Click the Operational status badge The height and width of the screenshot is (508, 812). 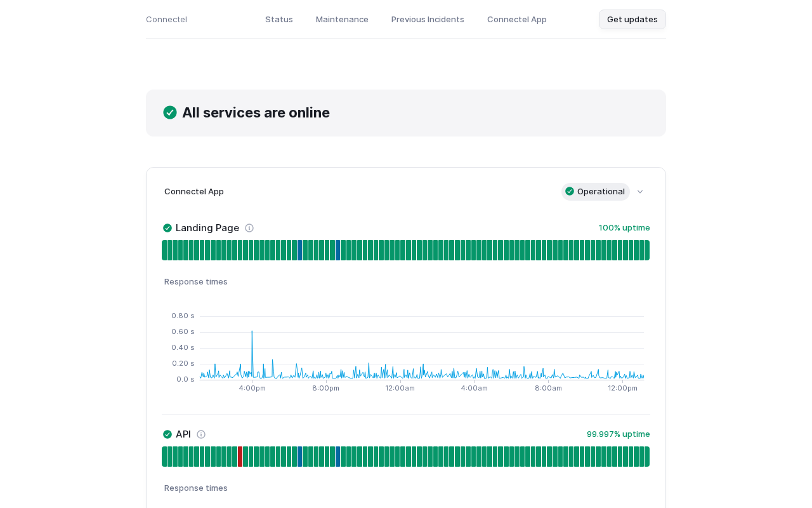tap(596, 191)
